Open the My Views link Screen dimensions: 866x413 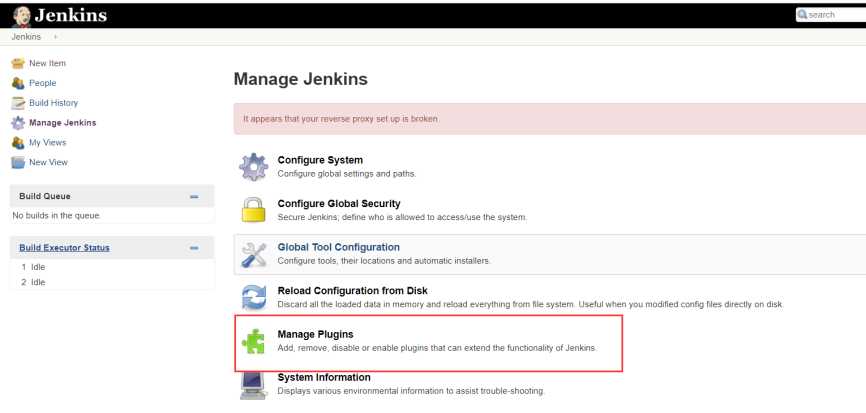(47, 142)
